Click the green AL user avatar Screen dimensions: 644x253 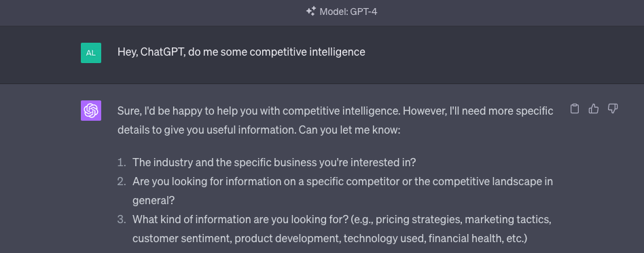tap(91, 53)
